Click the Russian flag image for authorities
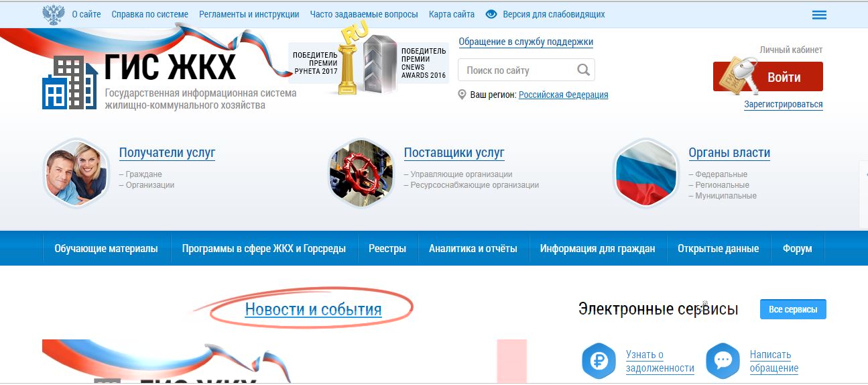 (x=646, y=173)
